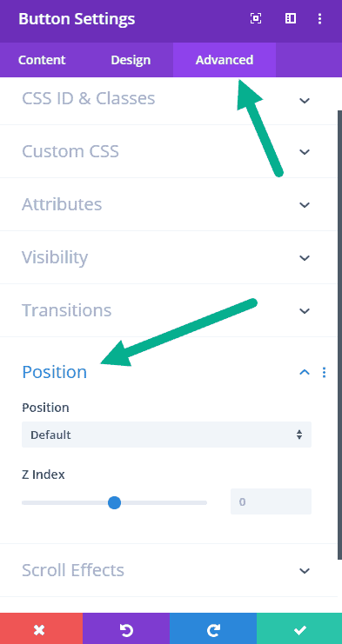Expand the CSS ID & Classes section
Screen dimensions: 342x644
[x=169, y=99]
